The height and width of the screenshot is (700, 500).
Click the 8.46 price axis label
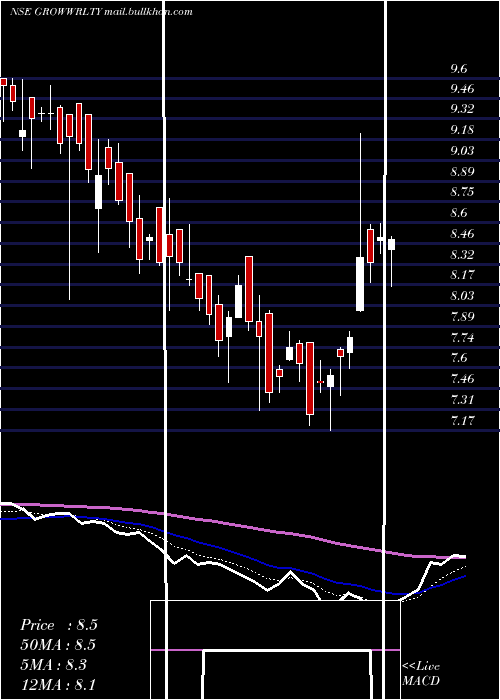[462, 233]
